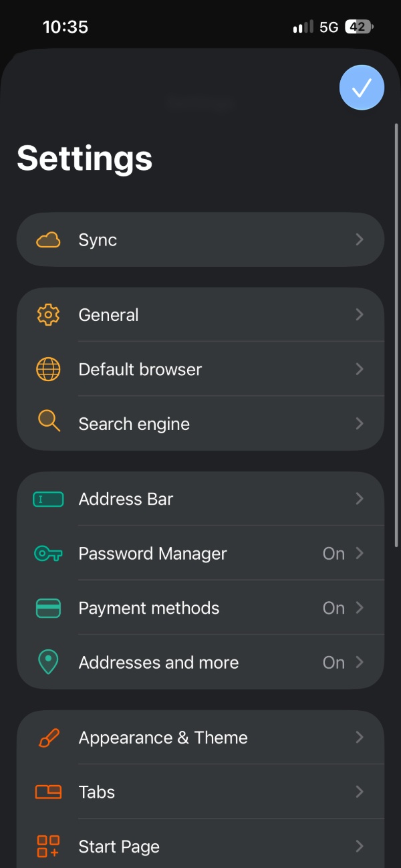Screen dimensions: 401x868
Task: Open General settings
Action: pos(200,314)
